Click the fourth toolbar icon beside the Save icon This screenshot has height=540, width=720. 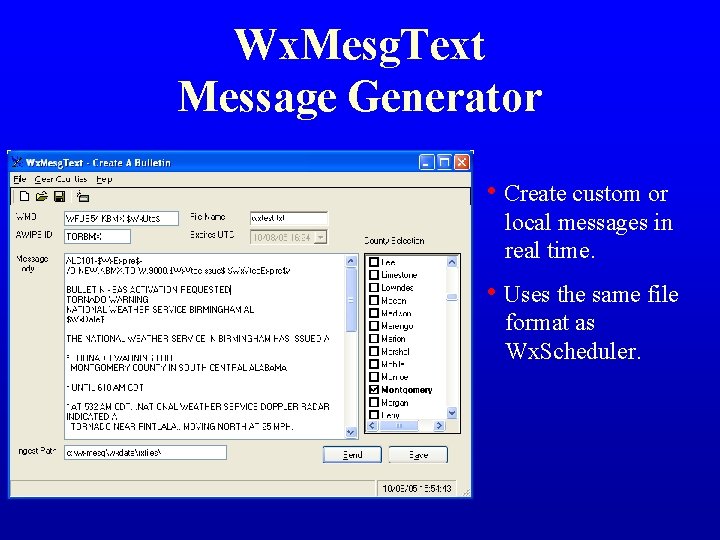[83, 197]
